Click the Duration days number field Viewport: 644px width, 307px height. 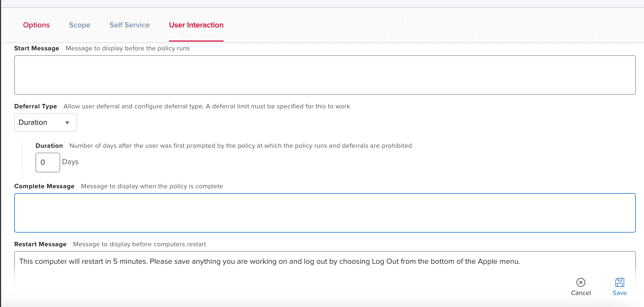click(x=48, y=162)
